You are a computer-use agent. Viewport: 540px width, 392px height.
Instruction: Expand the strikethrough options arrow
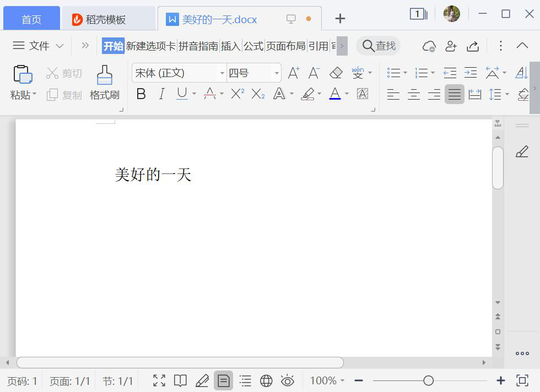tap(222, 94)
